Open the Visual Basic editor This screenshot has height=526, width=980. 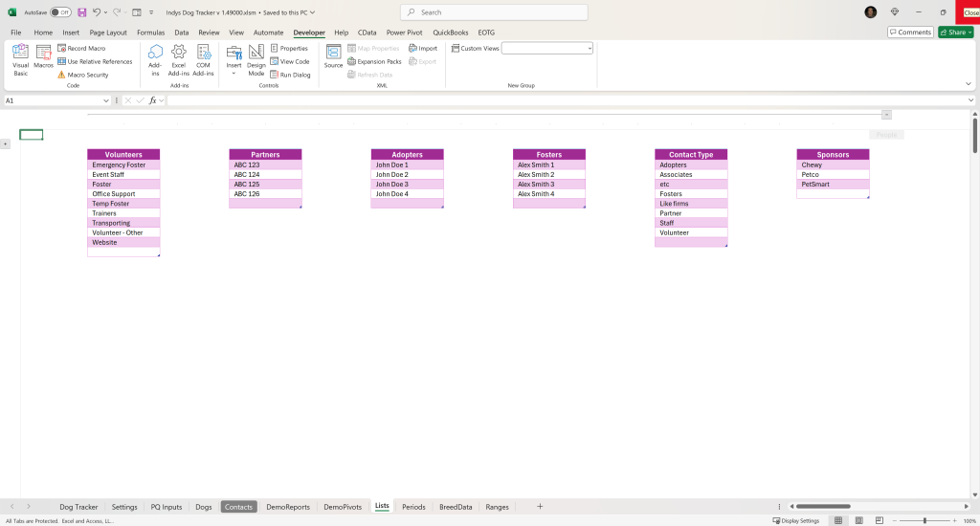coord(21,60)
